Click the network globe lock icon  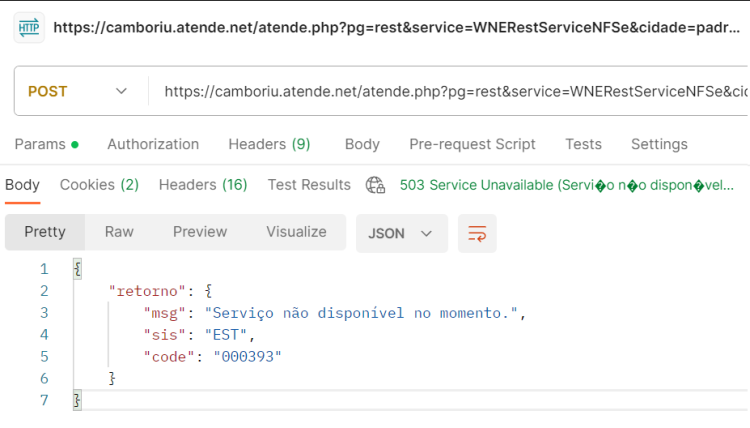click(x=375, y=185)
